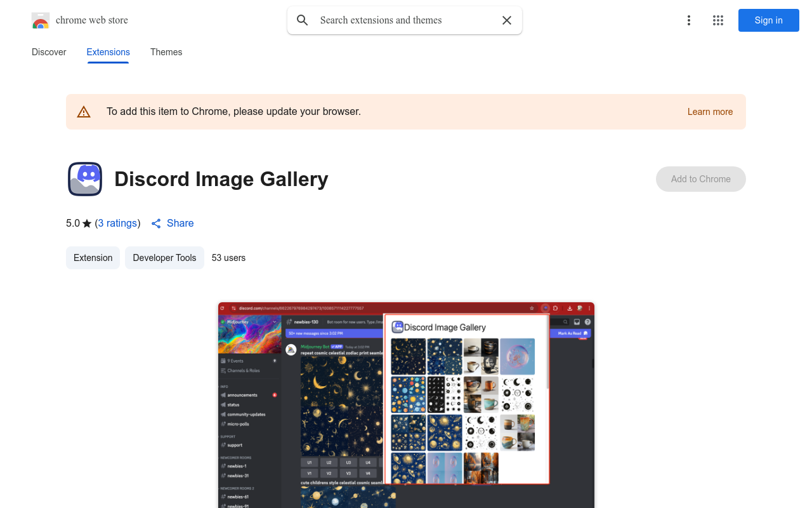Click the Discord Image Gallery extension icon
812x508 pixels.
pyautogui.click(x=85, y=179)
